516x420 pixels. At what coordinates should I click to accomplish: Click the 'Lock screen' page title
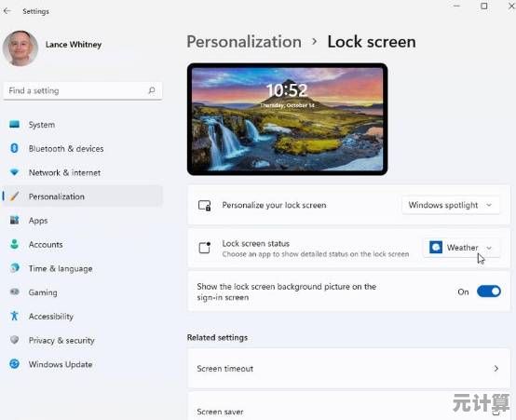[x=372, y=42]
